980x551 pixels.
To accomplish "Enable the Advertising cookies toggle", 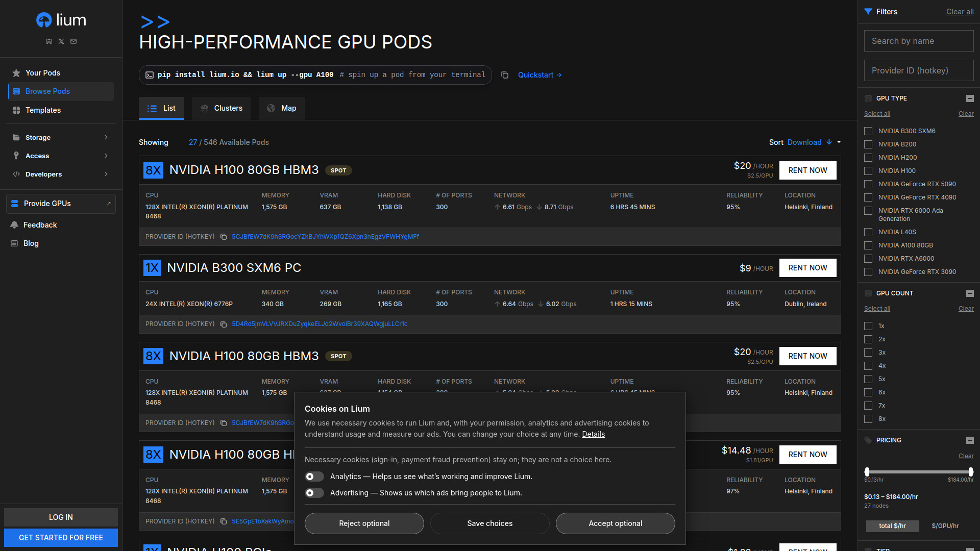I will pyautogui.click(x=314, y=493).
